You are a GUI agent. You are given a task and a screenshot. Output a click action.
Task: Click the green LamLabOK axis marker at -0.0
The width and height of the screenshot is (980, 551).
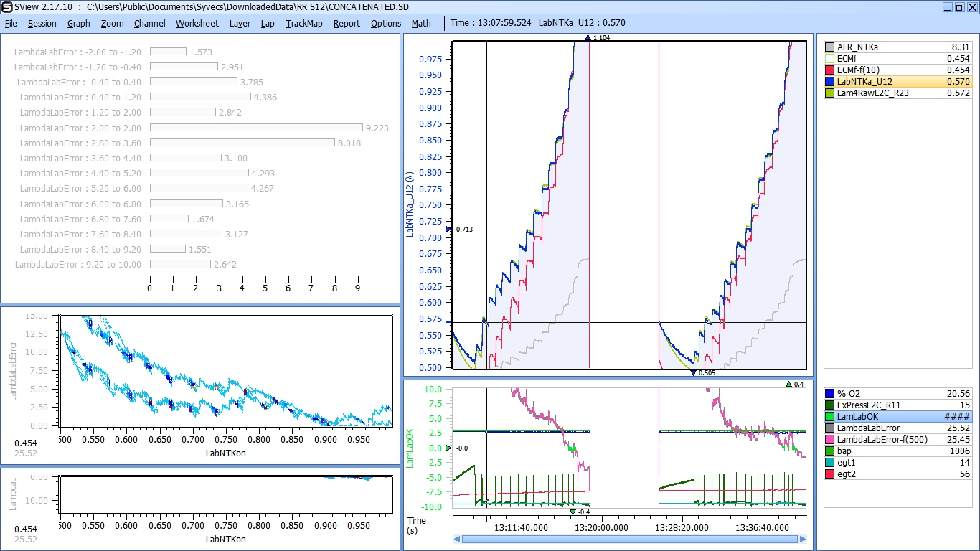tap(448, 448)
